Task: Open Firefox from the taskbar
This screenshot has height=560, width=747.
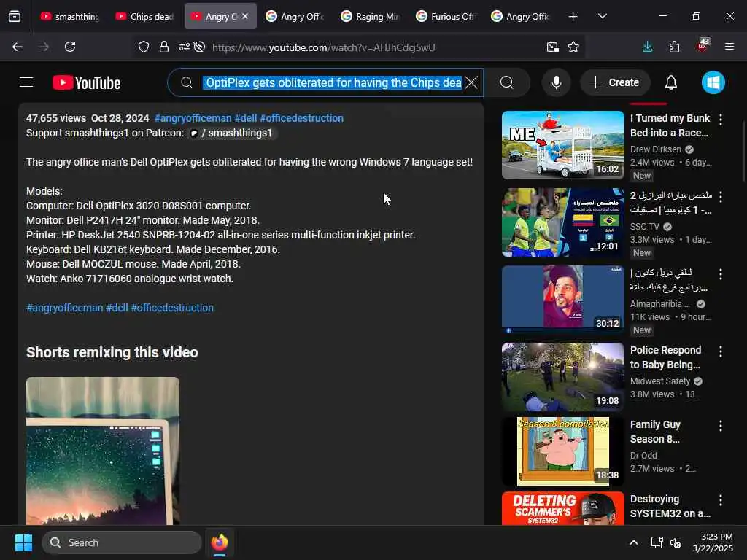Action: [220, 542]
